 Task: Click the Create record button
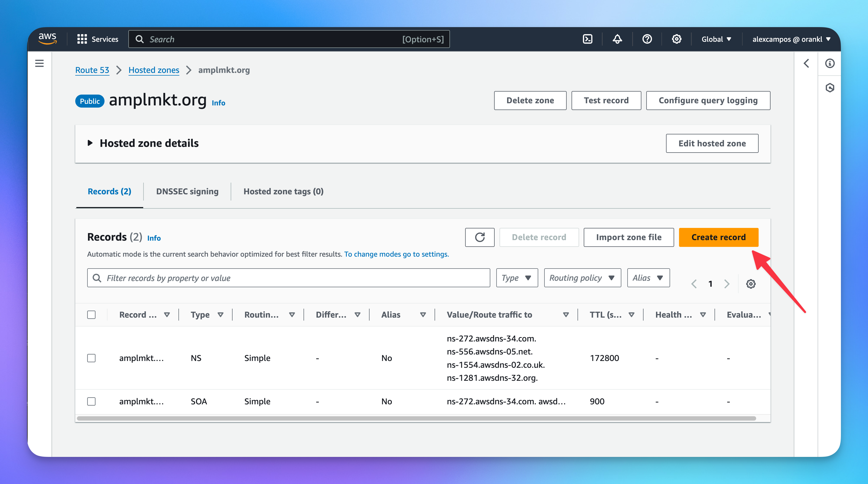[718, 237]
